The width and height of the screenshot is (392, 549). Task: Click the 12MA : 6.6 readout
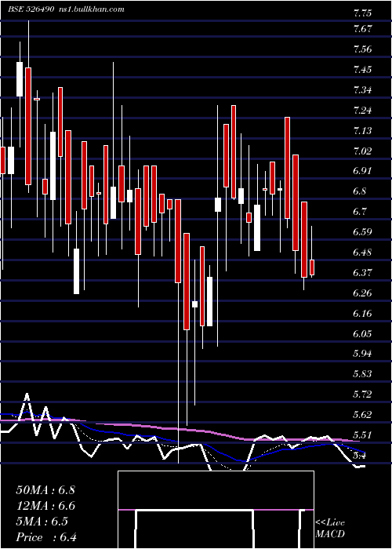tap(45, 506)
